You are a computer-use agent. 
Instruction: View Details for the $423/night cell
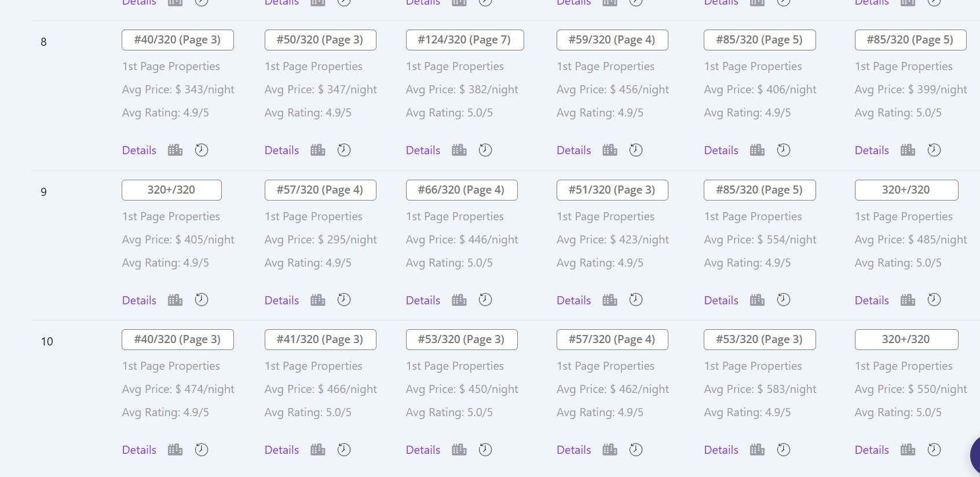[x=573, y=300]
